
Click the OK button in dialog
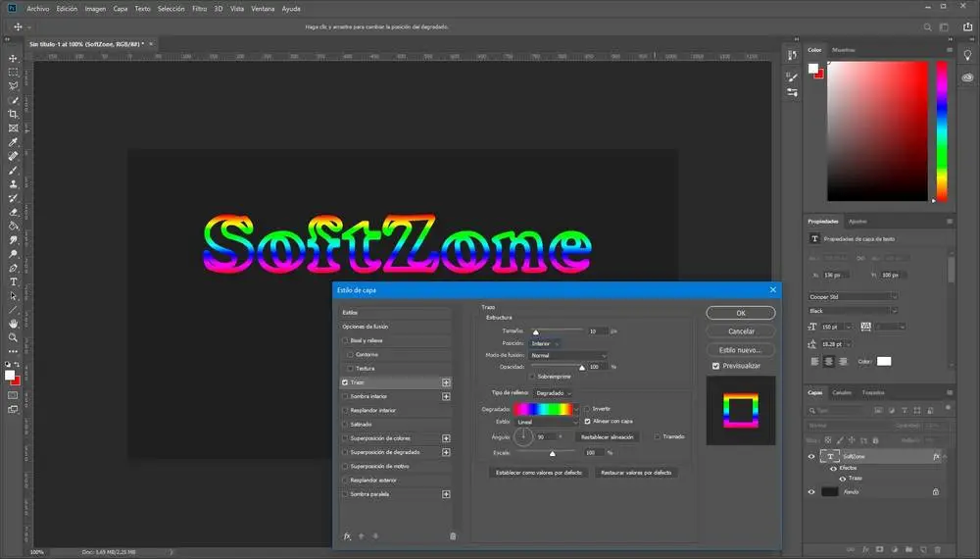coord(741,313)
